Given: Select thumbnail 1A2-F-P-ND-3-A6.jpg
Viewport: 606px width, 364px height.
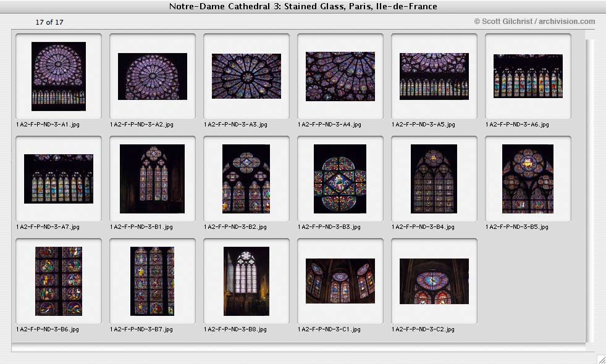Looking at the screenshot, I should click(528, 76).
